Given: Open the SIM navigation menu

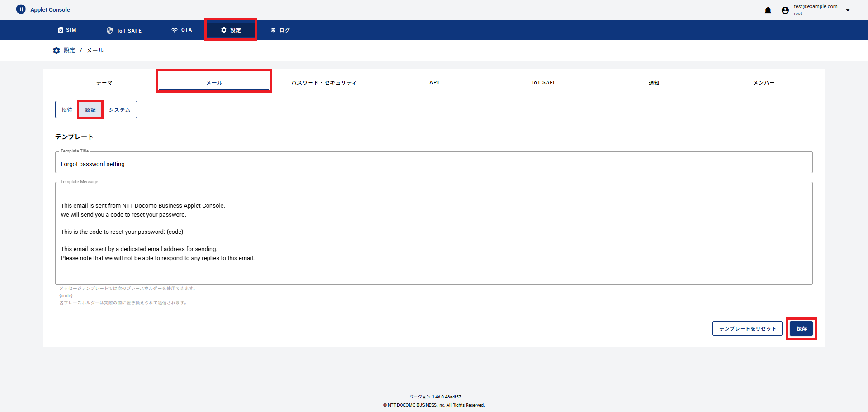Looking at the screenshot, I should pos(67,30).
